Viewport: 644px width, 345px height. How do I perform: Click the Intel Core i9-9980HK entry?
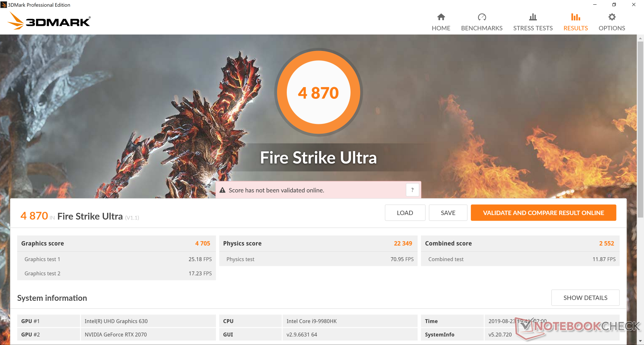[312, 321]
